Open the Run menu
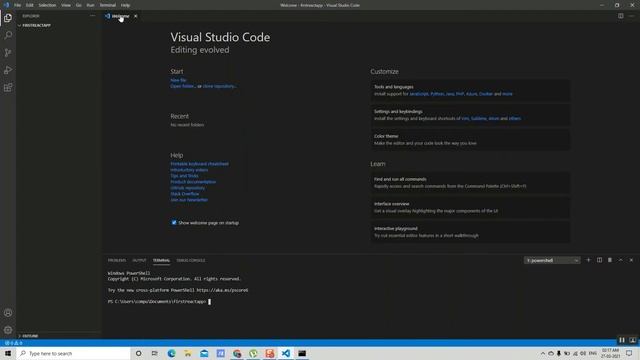The height and width of the screenshot is (360, 640). point(90,5)
